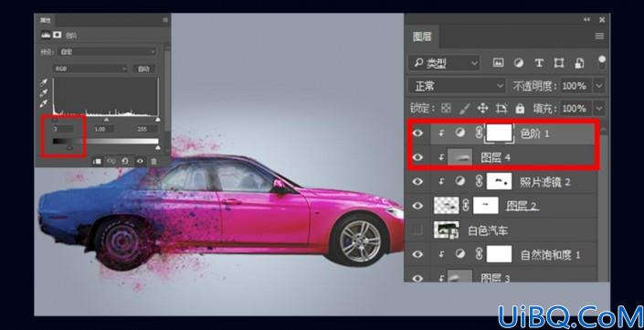The height and width of the screenshot is (330, 644).
Task: Lock position move icon
Action: [482, 109]
